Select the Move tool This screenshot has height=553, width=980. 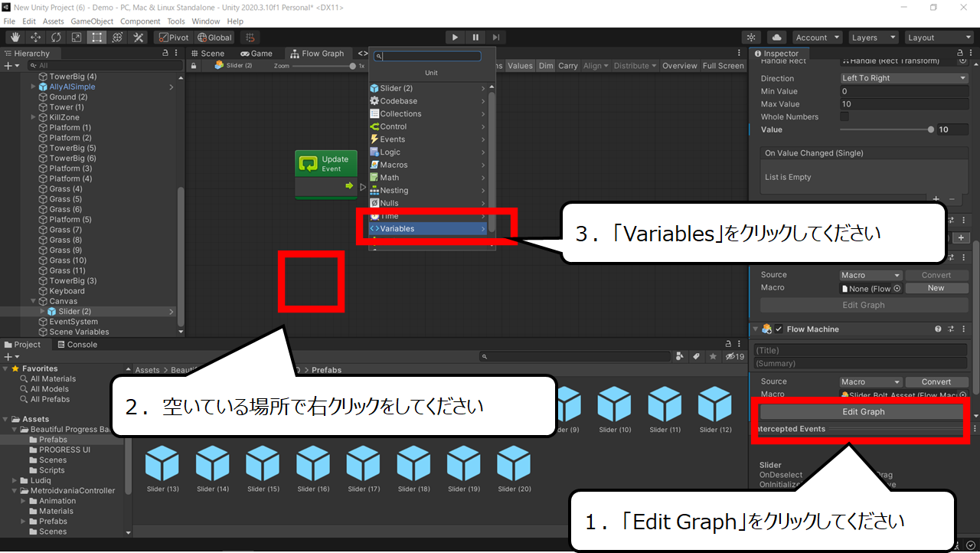tap(35, 38)
